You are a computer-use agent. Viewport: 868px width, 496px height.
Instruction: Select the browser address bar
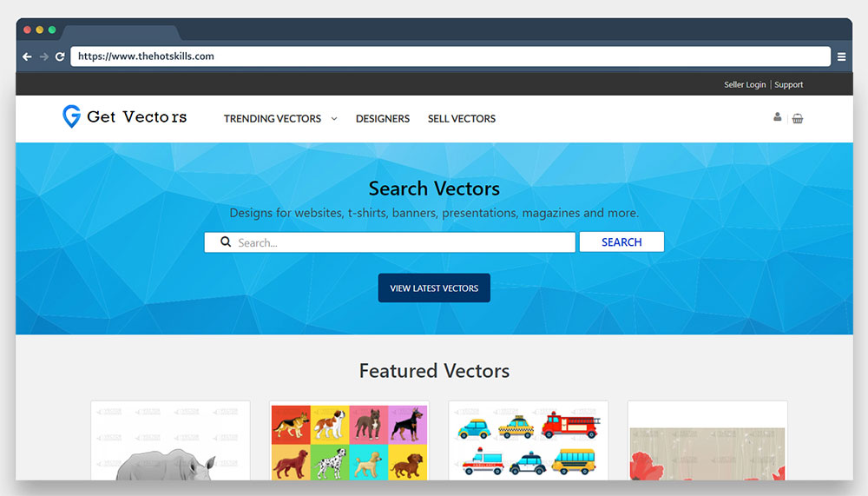click(450, 56)
